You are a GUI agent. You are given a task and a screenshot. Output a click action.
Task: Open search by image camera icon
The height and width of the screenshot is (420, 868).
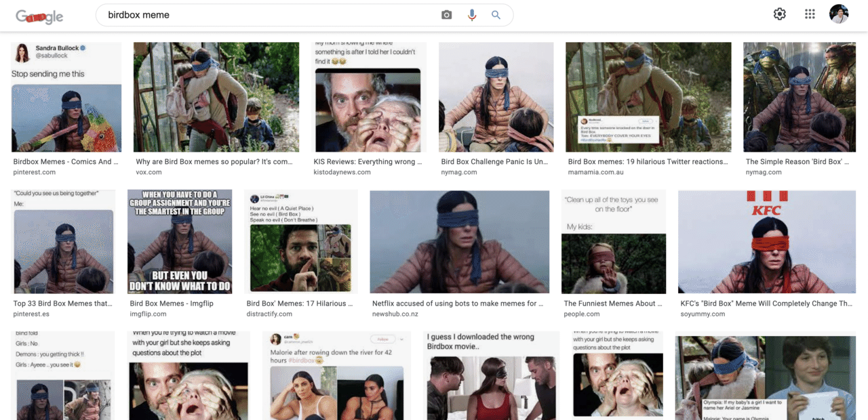click(x=446, y=15)
